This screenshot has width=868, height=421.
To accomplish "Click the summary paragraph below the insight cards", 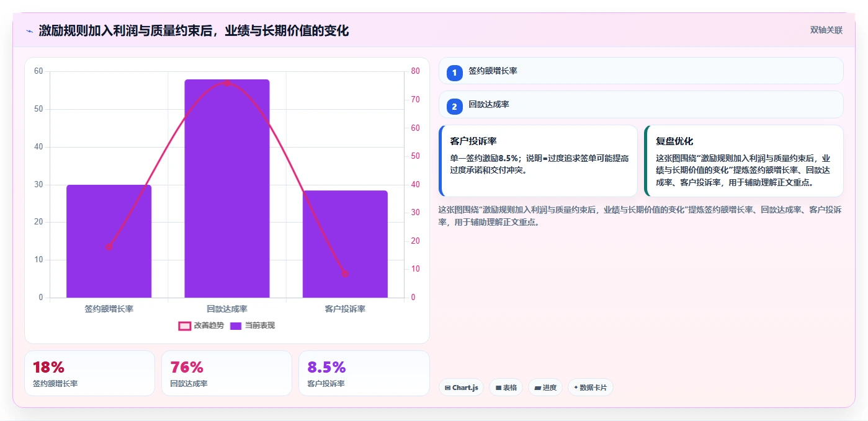I will pos(641,216).
